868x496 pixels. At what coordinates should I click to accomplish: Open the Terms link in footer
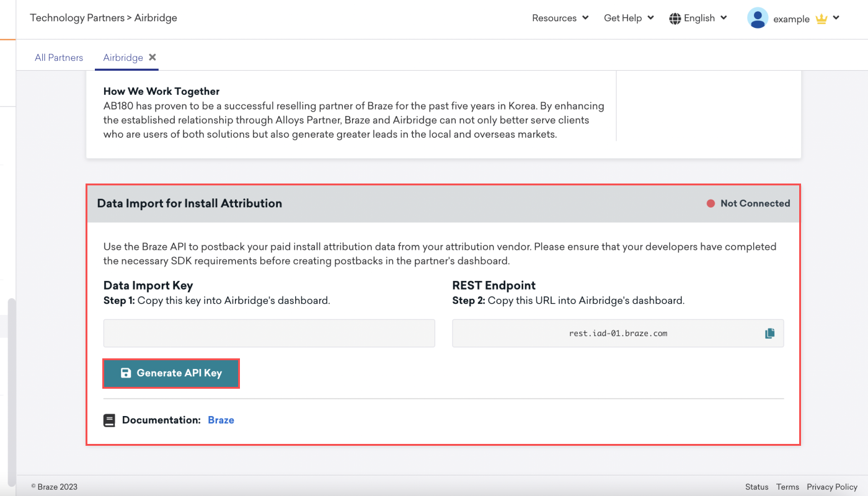[787, 487]
